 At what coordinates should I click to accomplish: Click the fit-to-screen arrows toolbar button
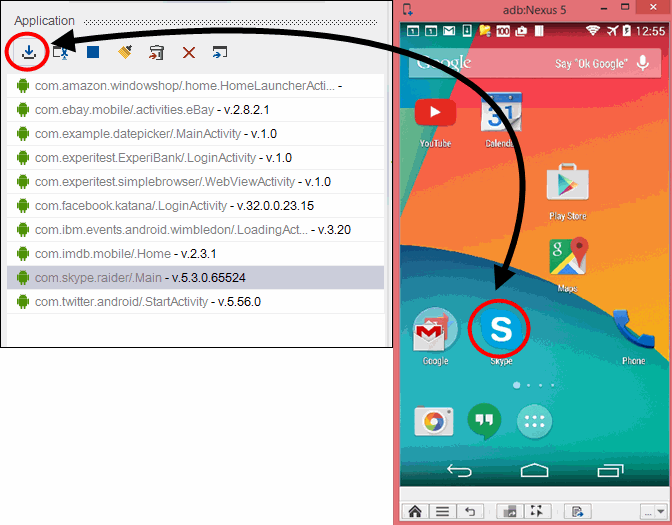pos(537,511)
